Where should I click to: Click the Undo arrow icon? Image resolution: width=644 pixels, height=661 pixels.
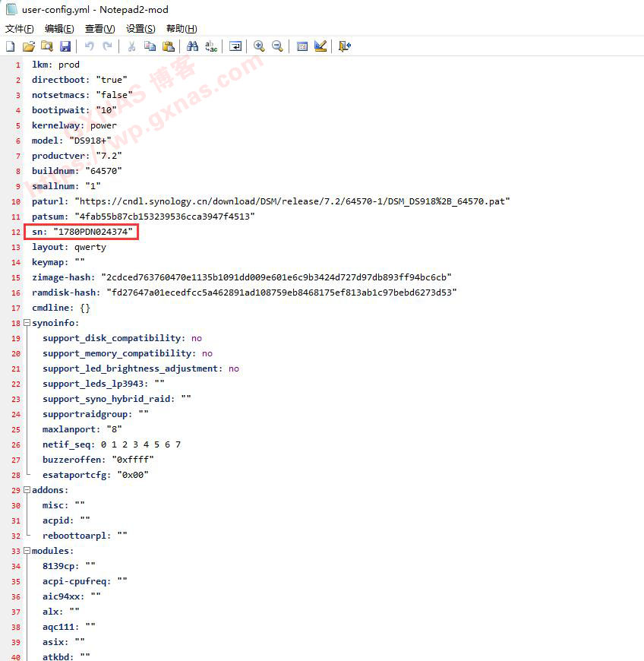(x=90, y=46)
